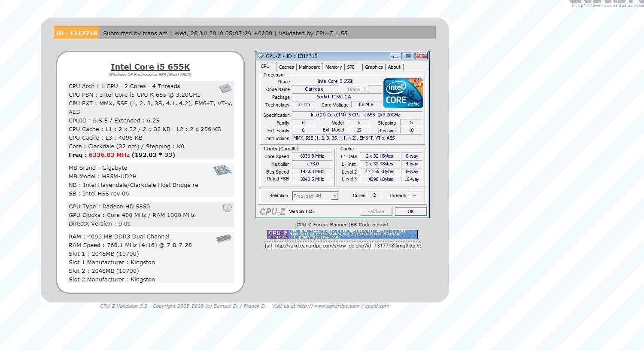
Task: Click the motherboard icon beside Gigabyte
Action: tap(222, 170)
